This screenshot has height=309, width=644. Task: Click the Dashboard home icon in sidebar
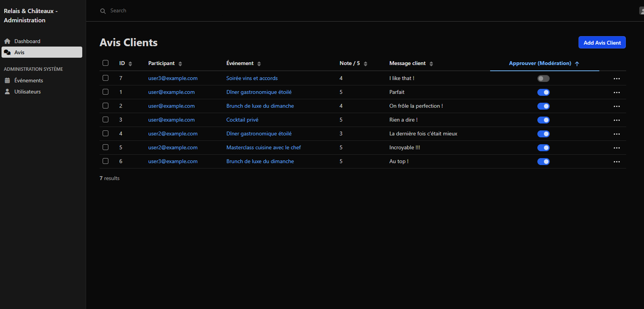pyautogui.click(x=7, y=41)
